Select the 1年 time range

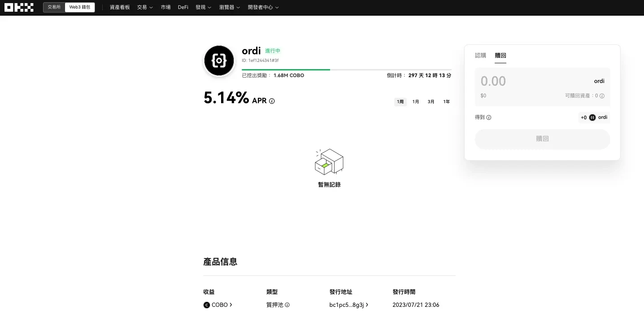point(447,102)
